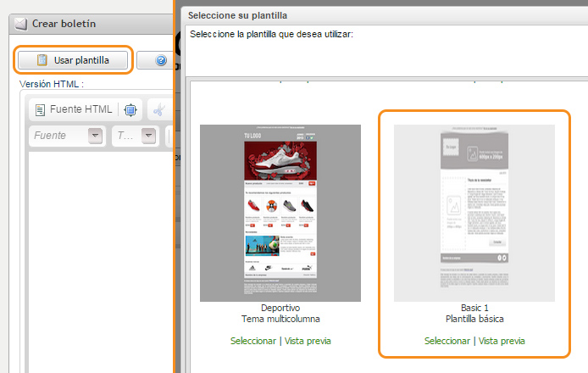
Task: Open the Fuente font dropdown
Action: pyautogui.click(x=68, y=136)
